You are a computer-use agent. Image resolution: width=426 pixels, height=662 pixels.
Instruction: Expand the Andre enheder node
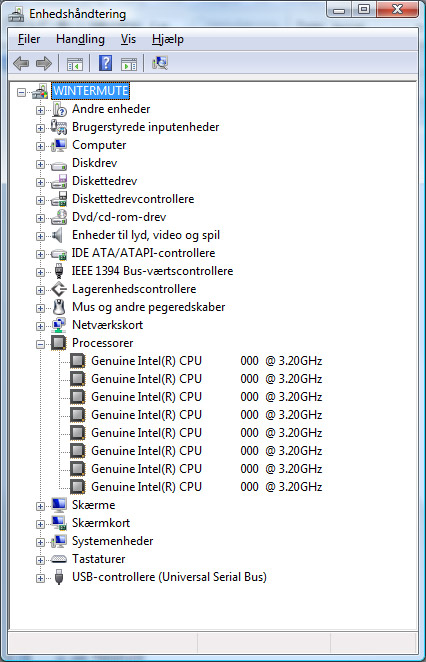(40, 111)
